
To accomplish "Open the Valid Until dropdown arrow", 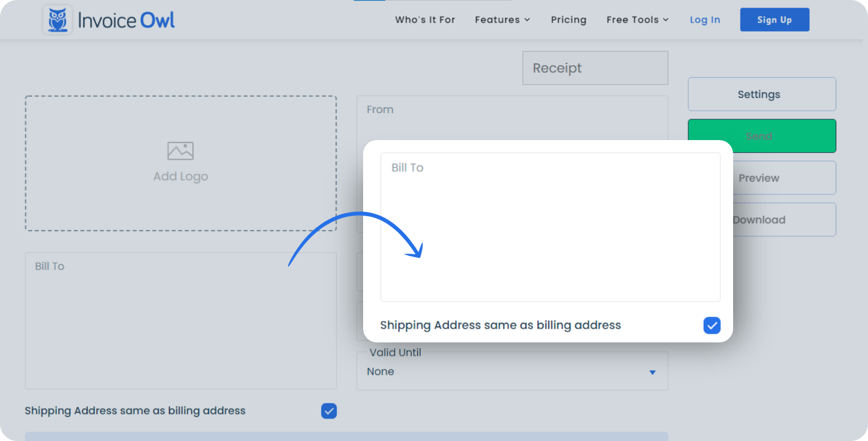I will pyautogui.click(x=652, y=372).
